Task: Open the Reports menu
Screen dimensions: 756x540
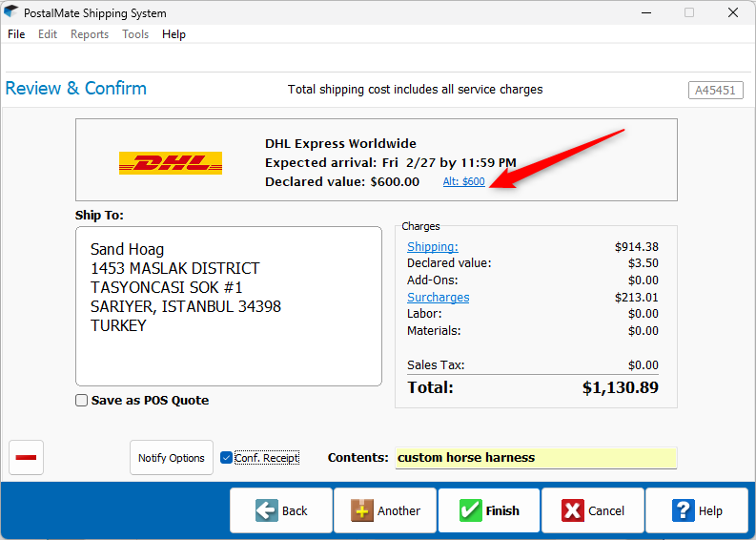Action: pyautogui.click(x=90, y=34)
